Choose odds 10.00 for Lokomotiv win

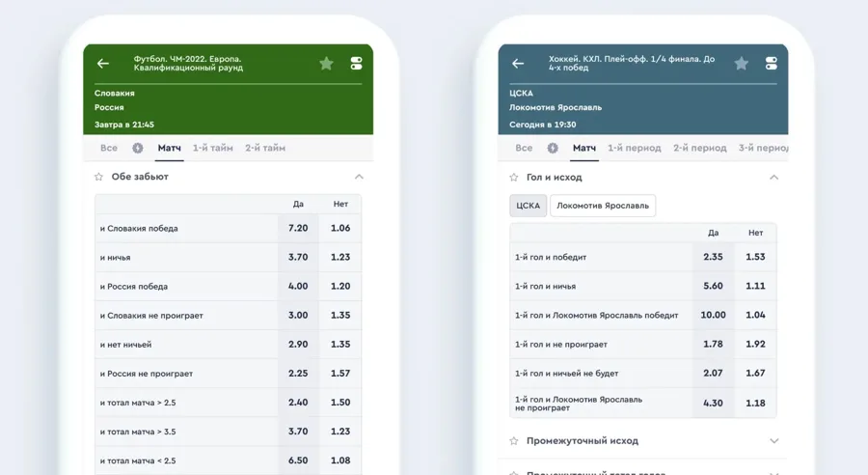(x=713, y=316)
